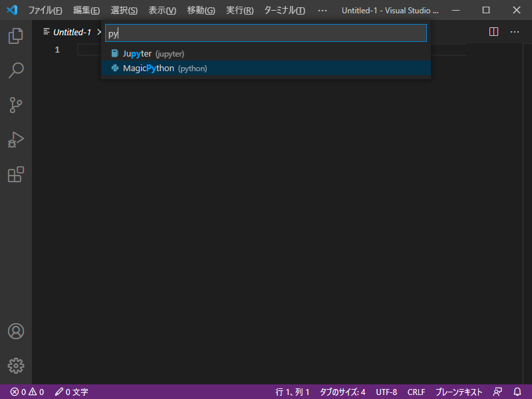Click the 0 文字 character count

72,392
